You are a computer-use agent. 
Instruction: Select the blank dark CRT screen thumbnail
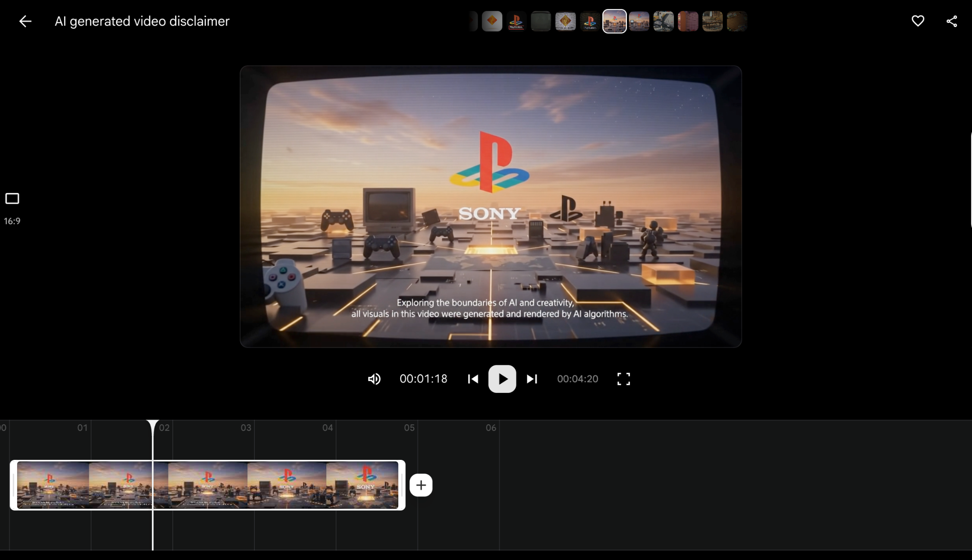pos(541,21)
